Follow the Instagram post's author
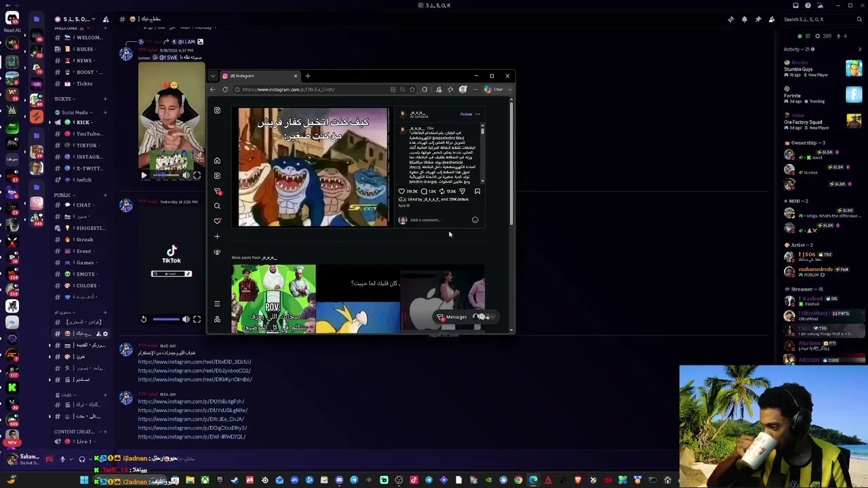868x488 pixels. (x=466, y=114)
